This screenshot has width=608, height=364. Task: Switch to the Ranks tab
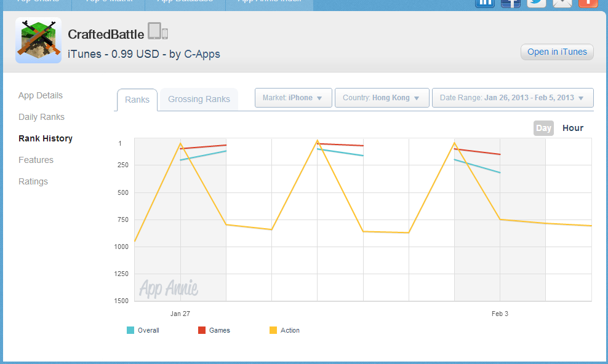click(x=137, y=100)
